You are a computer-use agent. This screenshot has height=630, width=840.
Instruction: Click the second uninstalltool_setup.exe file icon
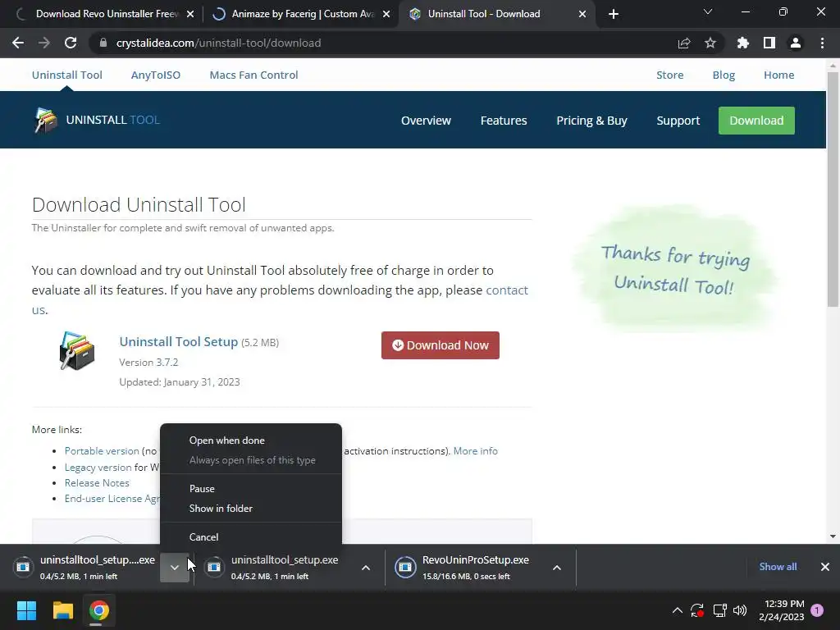[x=214, y=567]
